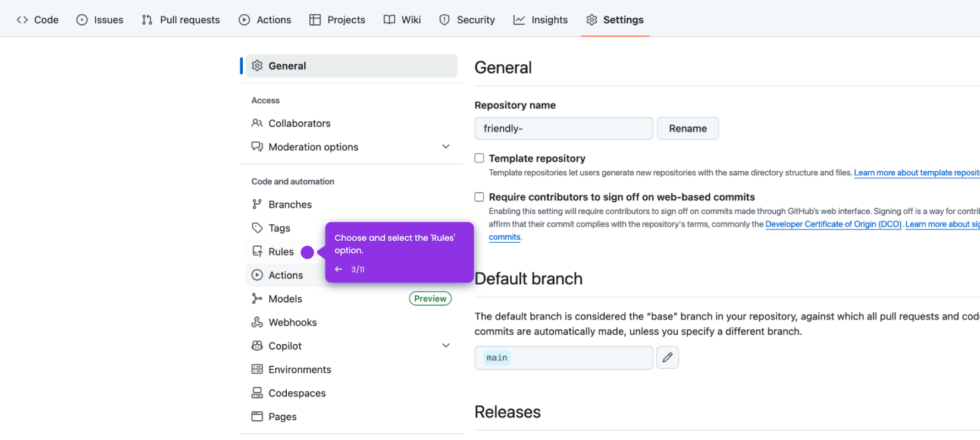Switch to the Issues tab
This screenshot has height=440, width=980.
point(100,20)
